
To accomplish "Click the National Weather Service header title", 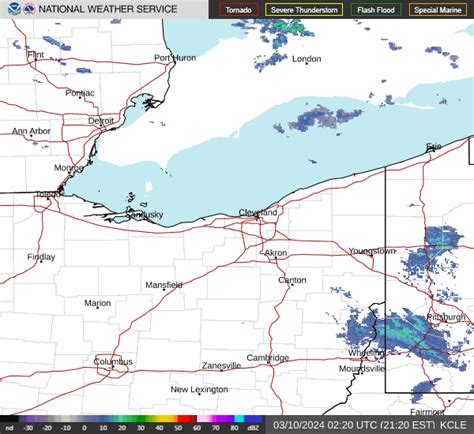I will pyautogui.click(x=108, y=9).
